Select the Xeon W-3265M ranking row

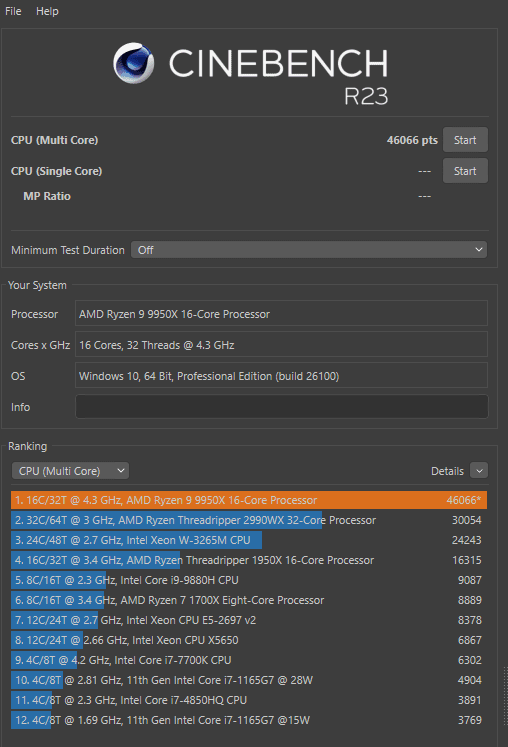(x=249, y=540)
